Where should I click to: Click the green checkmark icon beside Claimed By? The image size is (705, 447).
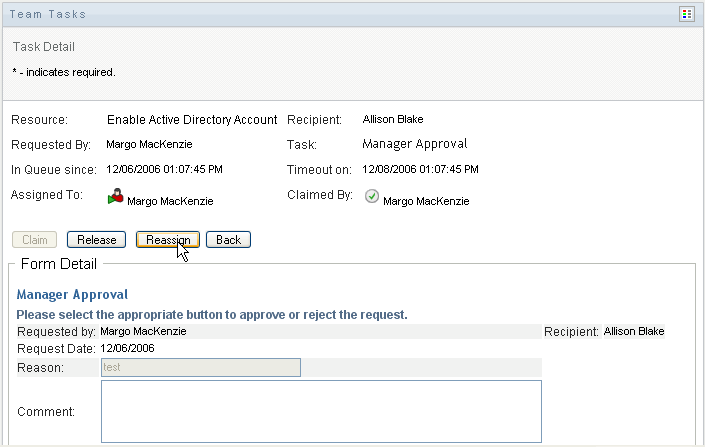[x=371, y=197]
